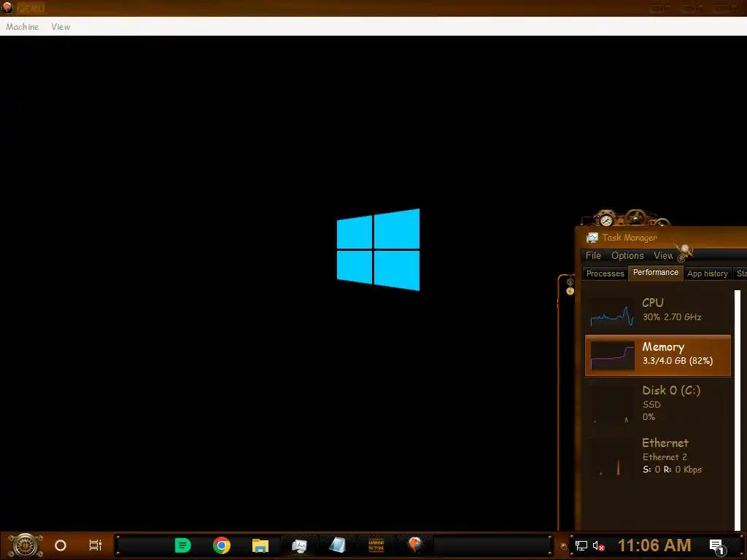Select the Memory 3.3/4.0 GB entry
This screenshot has height=560, width=747.
[657, 355]
